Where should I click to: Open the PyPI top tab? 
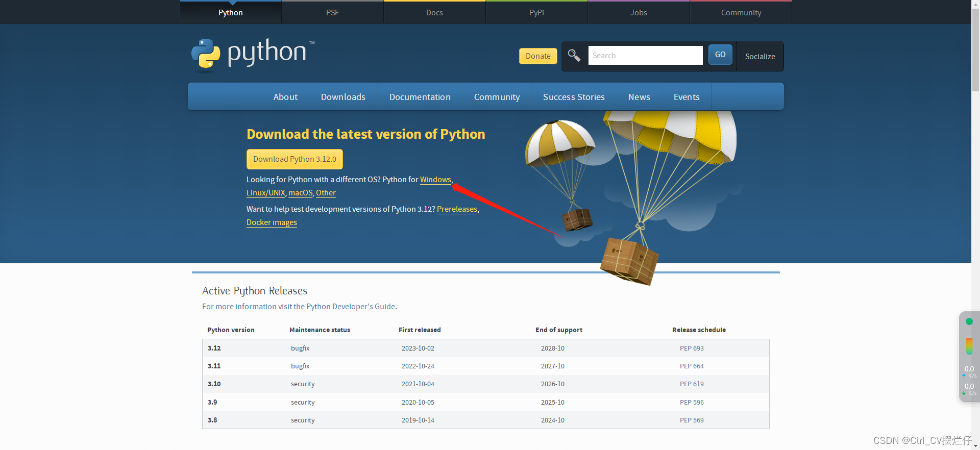point(537,12)
